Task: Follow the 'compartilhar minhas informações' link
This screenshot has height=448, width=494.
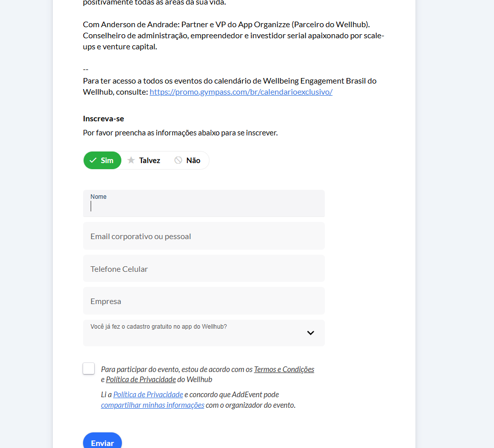Action: click(x=153, y=405)
